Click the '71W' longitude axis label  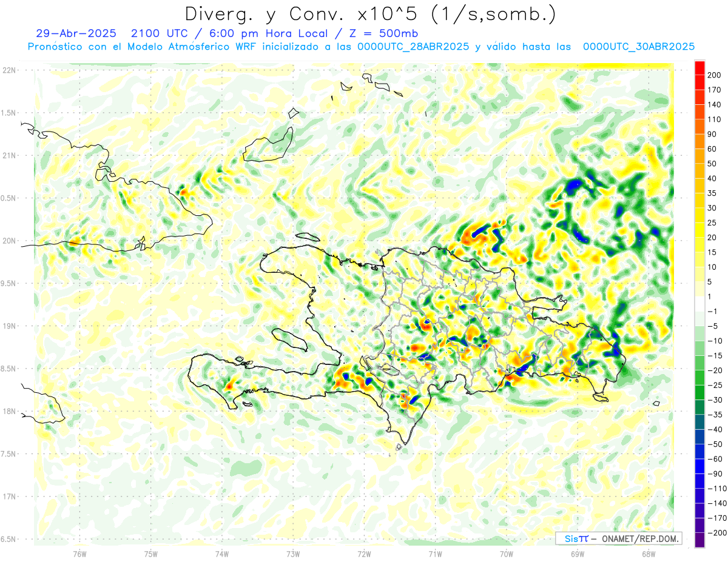[x=435, y=554]
